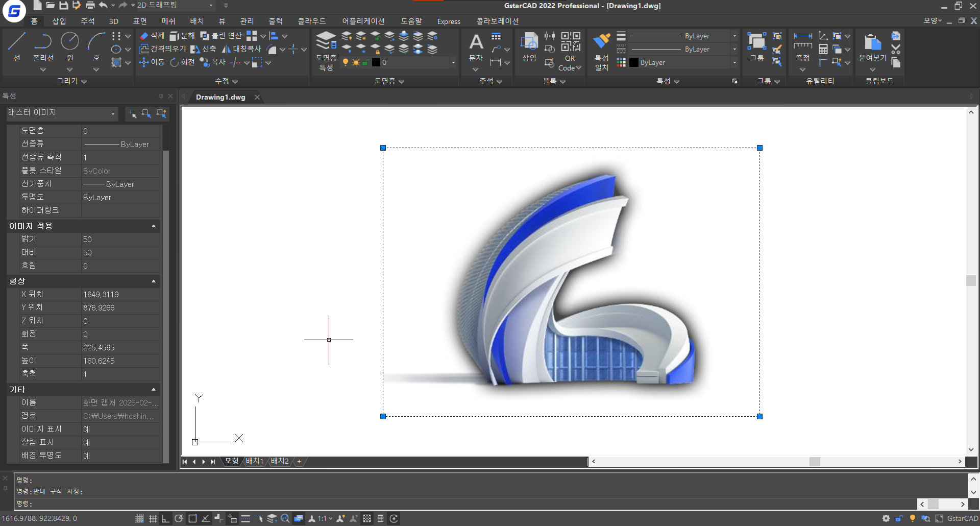
Task: Click the Erase (삭제) tool
Action: click(152, 36)
